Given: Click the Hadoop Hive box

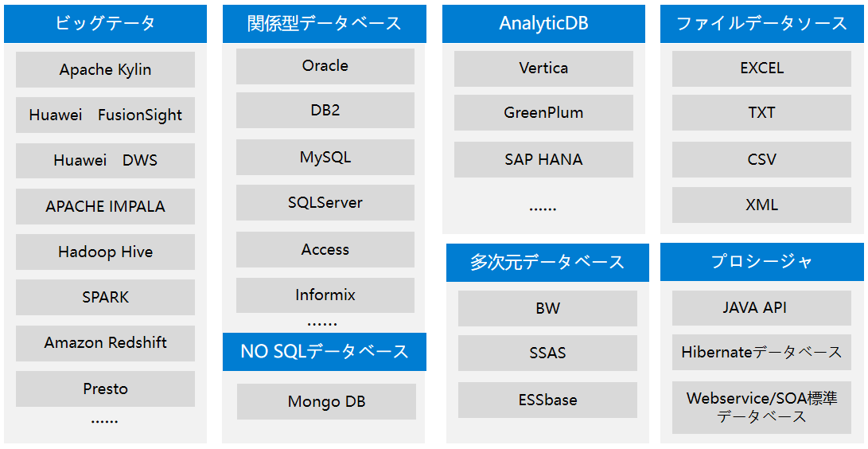Looking at the screenshot, I should [x=105, y=252].
